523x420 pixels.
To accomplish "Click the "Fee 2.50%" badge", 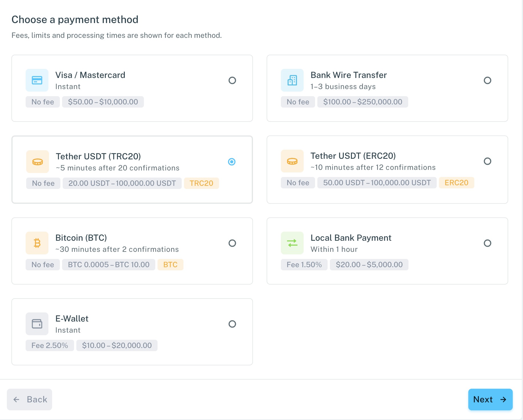I will [x=50, y=345].
